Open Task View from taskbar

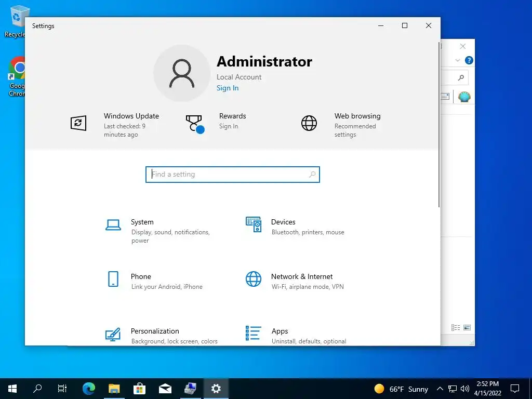62,389
